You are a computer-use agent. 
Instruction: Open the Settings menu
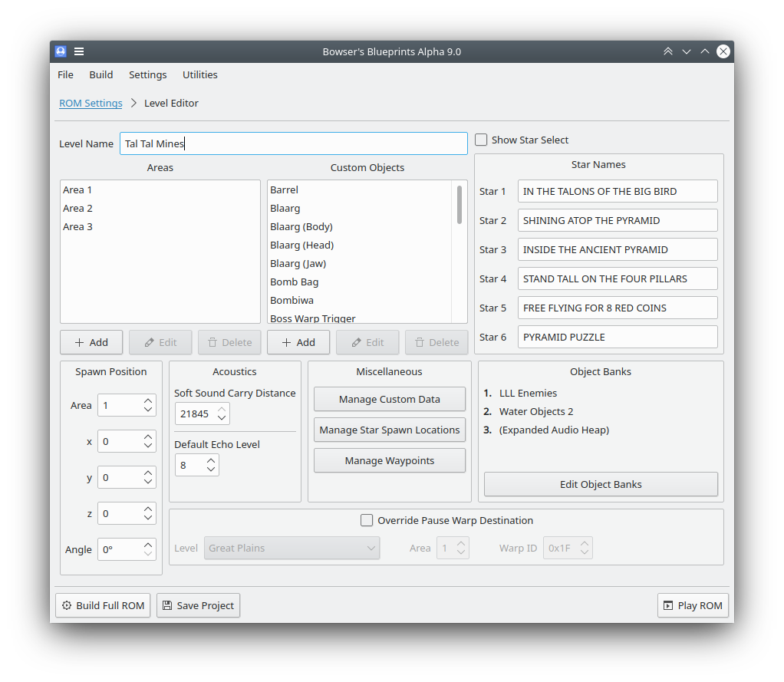(148, 74)
